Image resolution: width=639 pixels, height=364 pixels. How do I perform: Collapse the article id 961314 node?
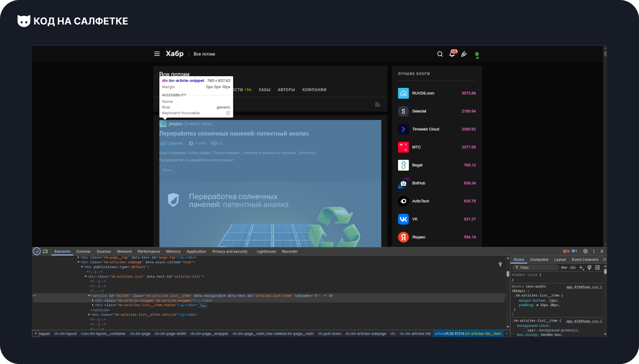[89, 296]
